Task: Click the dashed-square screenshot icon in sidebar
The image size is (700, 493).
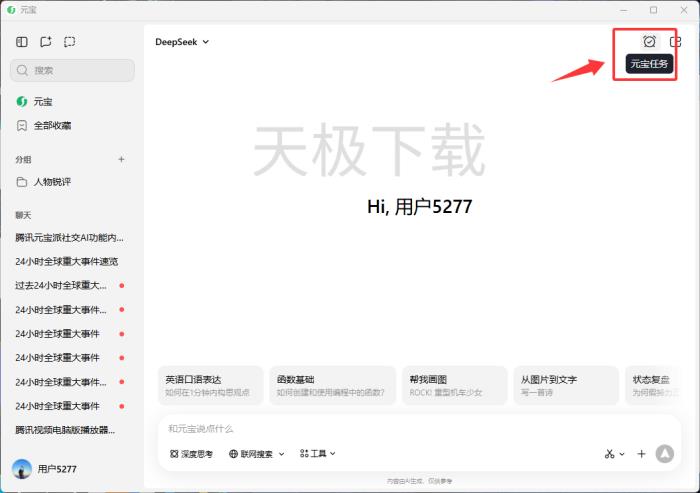Action: coord(70,42)
